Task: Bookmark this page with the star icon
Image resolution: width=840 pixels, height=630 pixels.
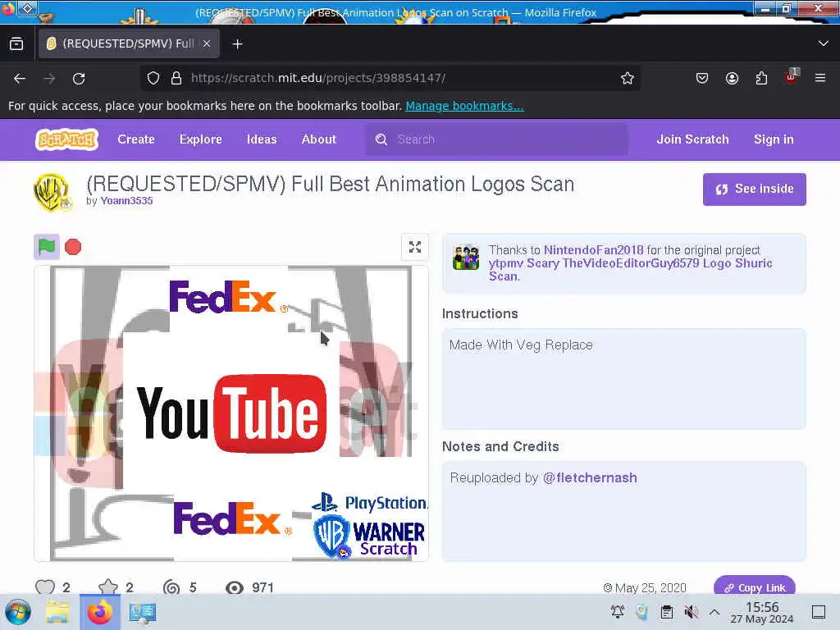Action: [628, 78]
